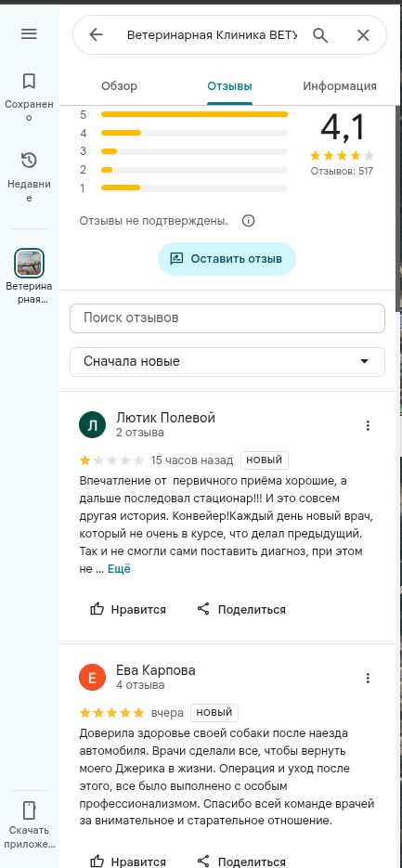Click "2 отзыва" under Лютик Полевой

pos(140,433)
